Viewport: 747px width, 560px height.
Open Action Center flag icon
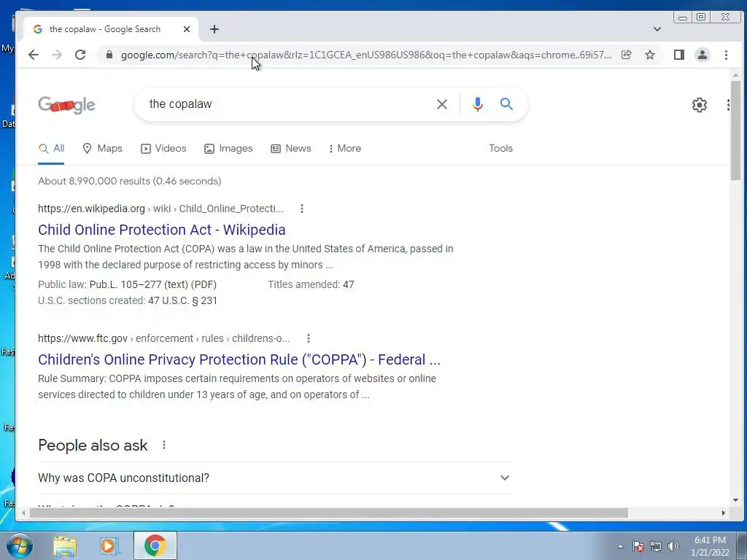coord(638,546)
